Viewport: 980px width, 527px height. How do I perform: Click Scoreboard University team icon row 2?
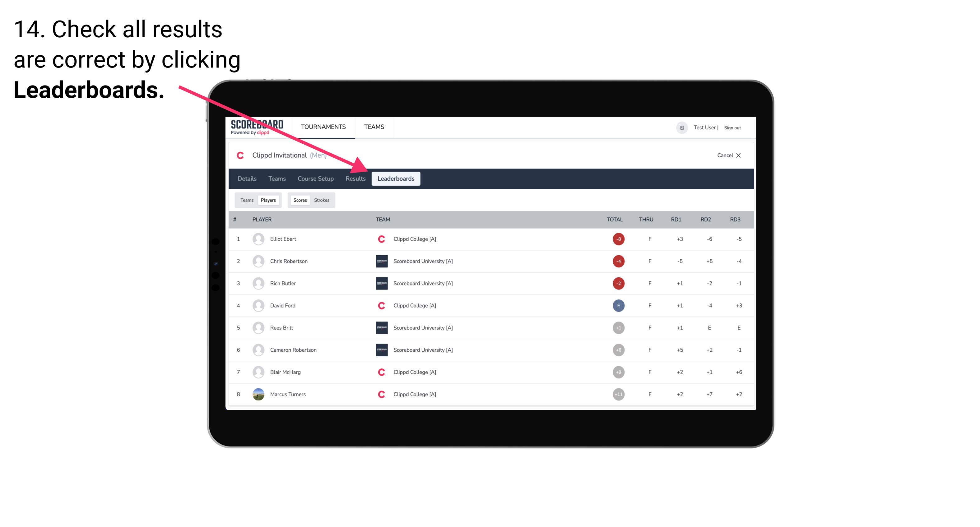380,261
